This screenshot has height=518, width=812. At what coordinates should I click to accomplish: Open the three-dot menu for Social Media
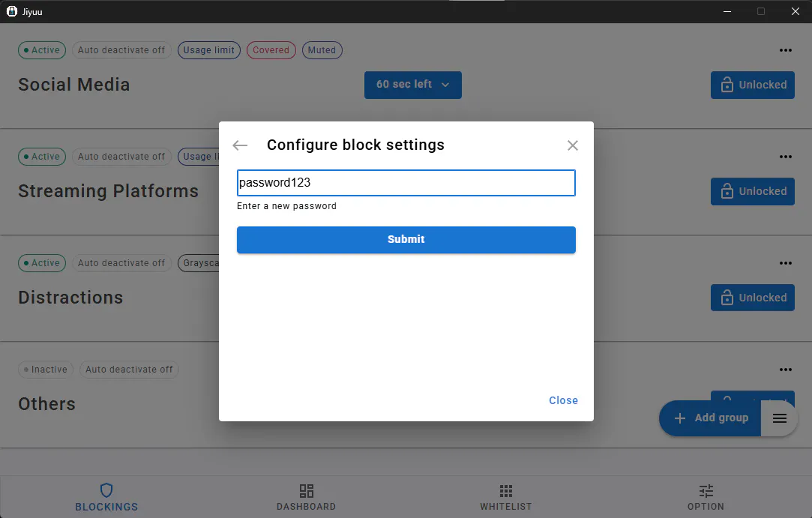pyautogui.click(x=785, y=50)
